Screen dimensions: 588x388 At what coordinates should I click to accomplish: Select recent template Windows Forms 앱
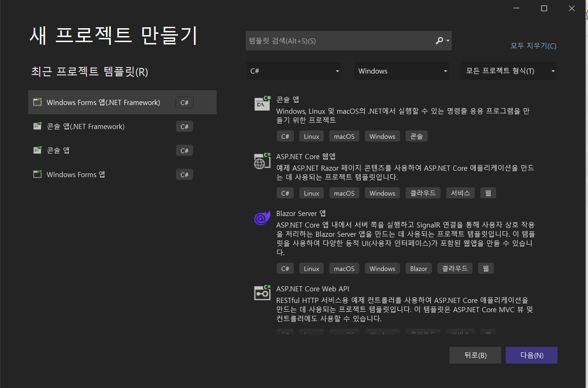(x=122, y=174)
